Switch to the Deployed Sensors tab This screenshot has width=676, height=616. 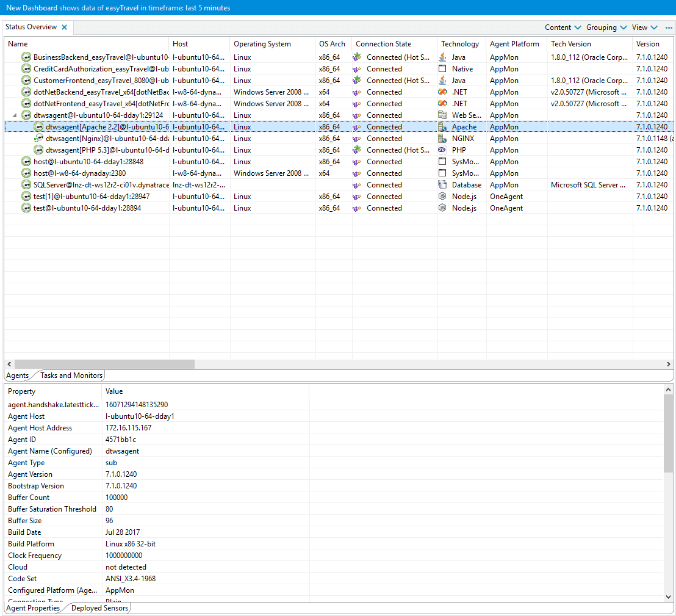(x=99, y=608)
